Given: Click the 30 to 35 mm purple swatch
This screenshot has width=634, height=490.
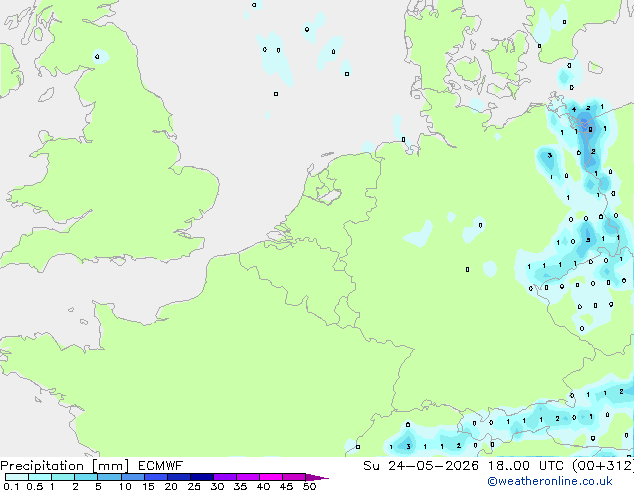Looking at the screenshot, I should [225, 477].
